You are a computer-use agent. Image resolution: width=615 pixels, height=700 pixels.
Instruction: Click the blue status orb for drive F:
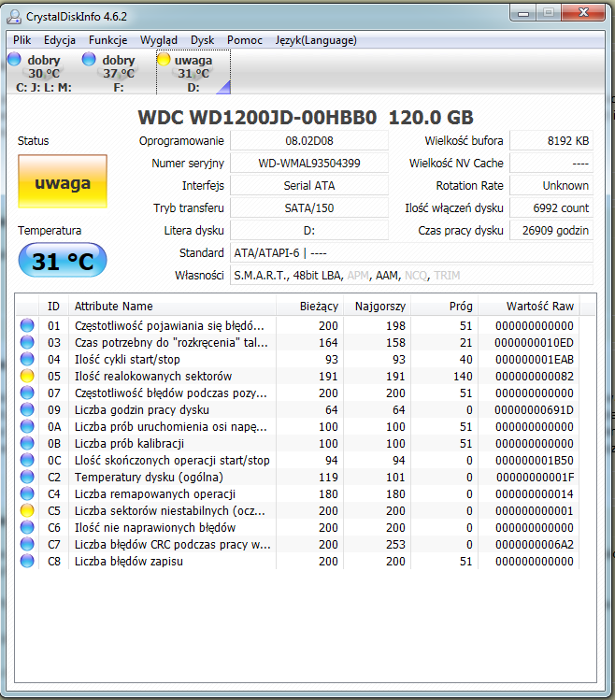(89, 59)
